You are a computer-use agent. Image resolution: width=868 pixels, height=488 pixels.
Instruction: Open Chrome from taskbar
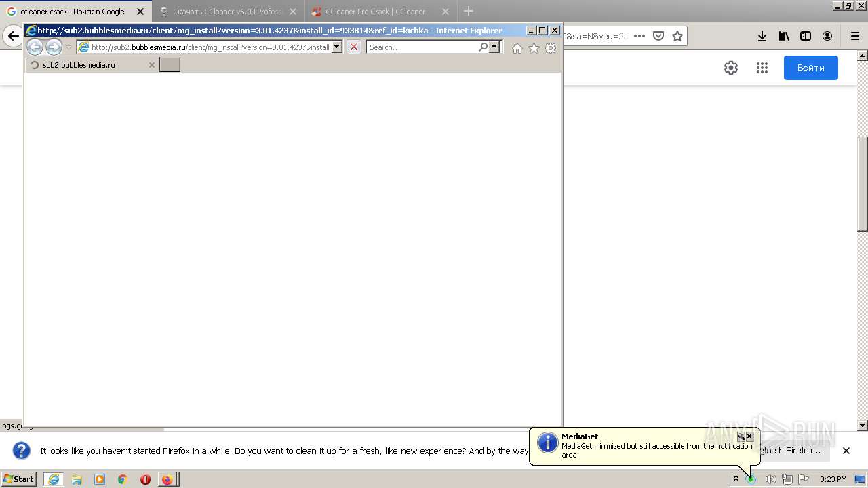pyautogui.click(x=123, y=479)
